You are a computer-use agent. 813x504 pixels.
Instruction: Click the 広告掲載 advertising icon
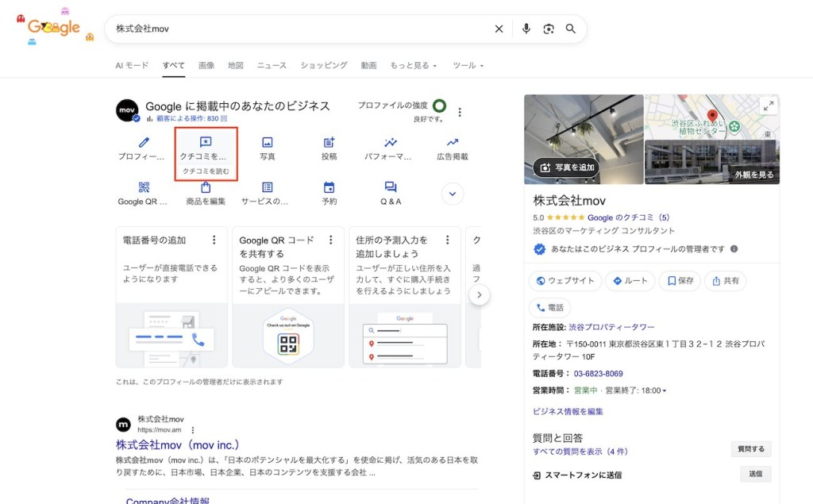pyautogui.click(x=452, y=143)
